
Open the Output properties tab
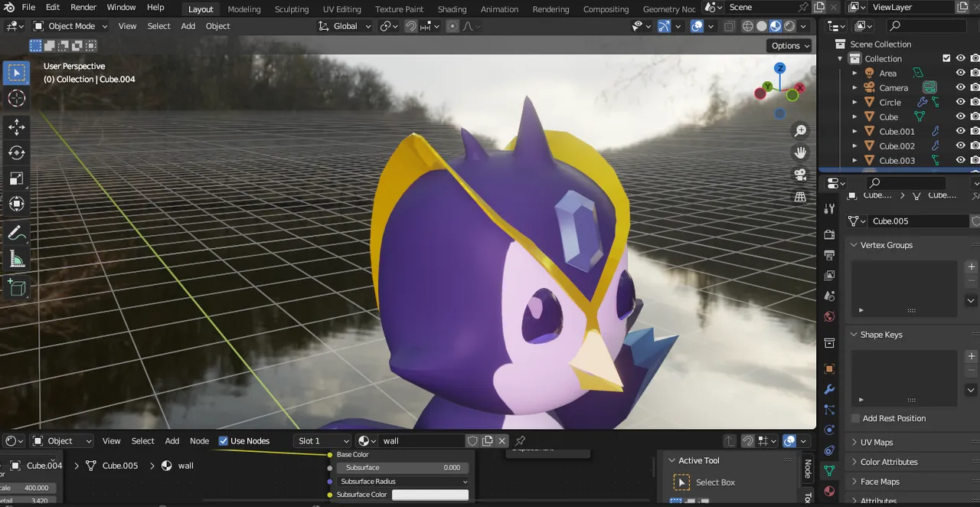point(829,255)
